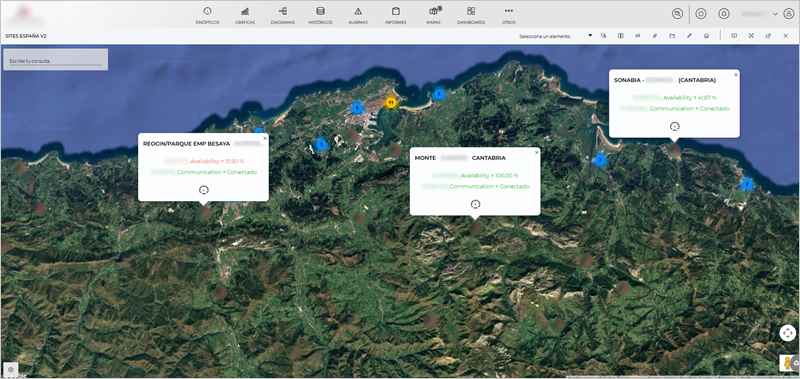Click the 'REOCIN/PARQUE EMP BESAYA' popup title
The width and height of the screenshot is (800, 379).
coord(187,144)
